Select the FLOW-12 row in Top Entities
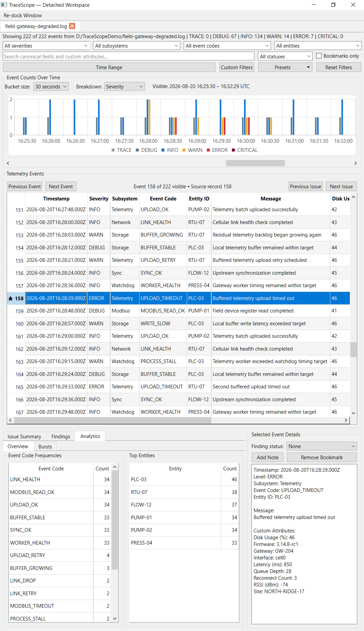 tap(184, 505)
